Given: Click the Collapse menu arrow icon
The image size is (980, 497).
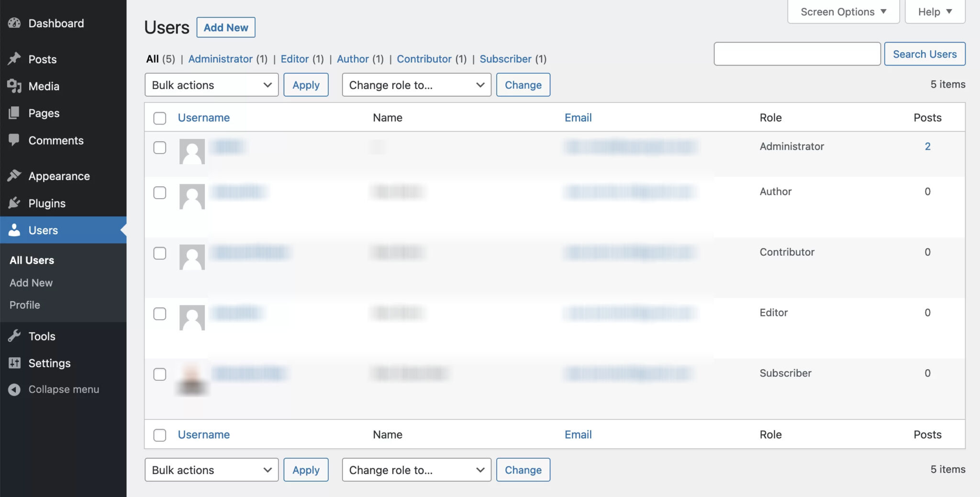Looking at the screenshot, I should click(x=14, y=389).
